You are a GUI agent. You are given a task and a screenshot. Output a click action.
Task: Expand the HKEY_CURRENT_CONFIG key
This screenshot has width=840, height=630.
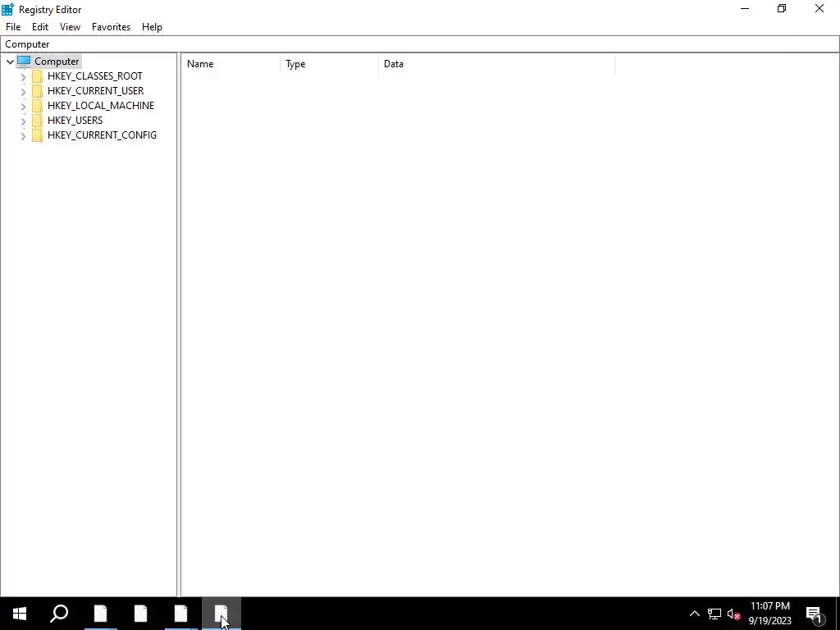pos(23,136)
